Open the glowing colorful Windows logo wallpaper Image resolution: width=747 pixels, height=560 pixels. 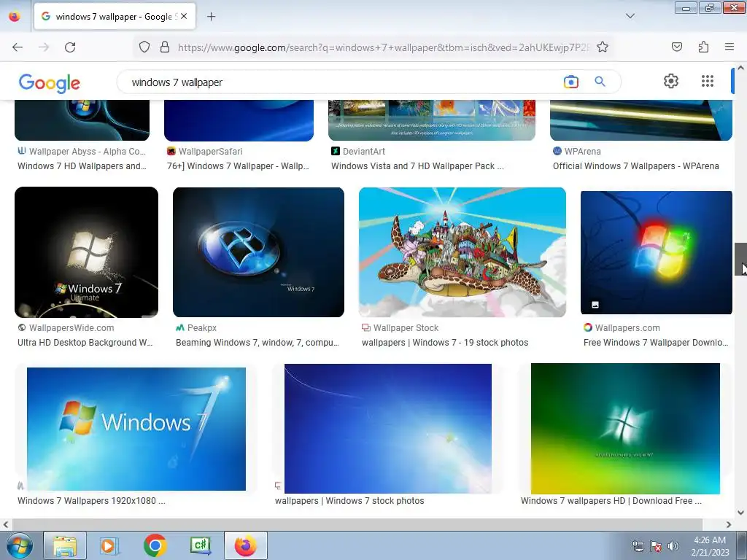(x=656, y=252)
